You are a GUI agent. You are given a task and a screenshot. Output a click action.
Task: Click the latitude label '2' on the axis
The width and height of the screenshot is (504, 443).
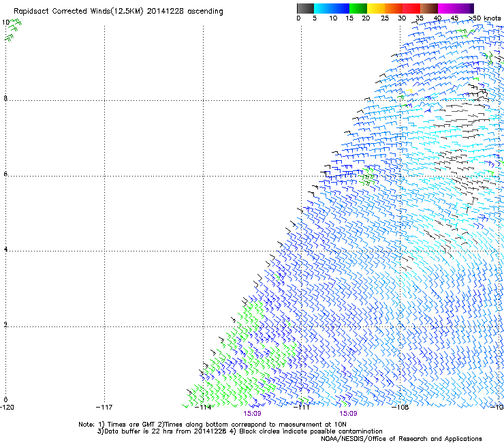[5, 324]
